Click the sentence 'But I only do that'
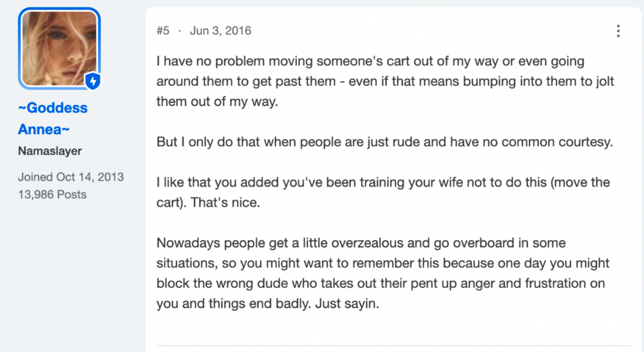644x352 pixels. 384,142
